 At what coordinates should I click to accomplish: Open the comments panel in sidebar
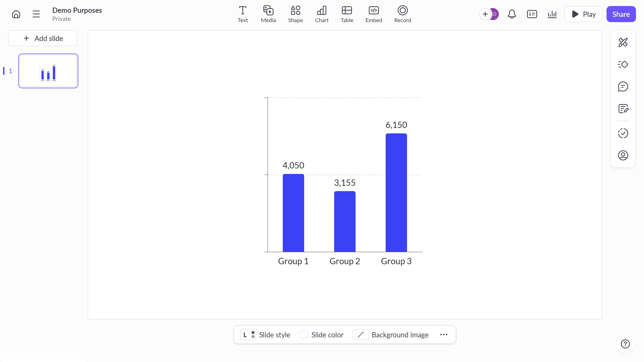(623, 86)
